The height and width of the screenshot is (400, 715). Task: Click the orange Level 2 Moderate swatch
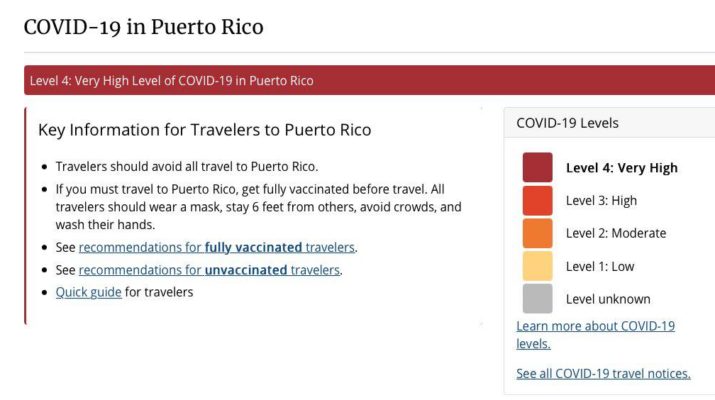pyautogui.click(x=538, y=233)
